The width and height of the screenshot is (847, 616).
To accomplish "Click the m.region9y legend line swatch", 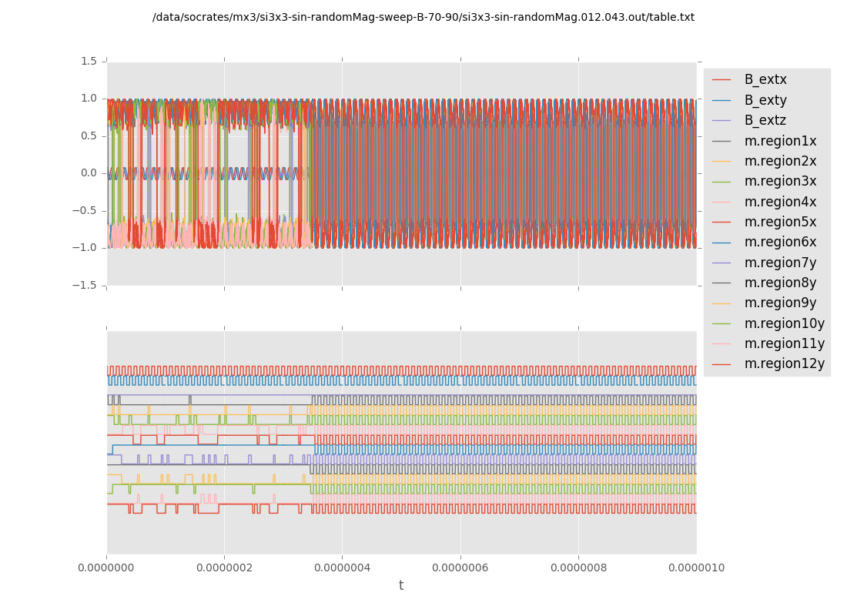I will 721,303.
